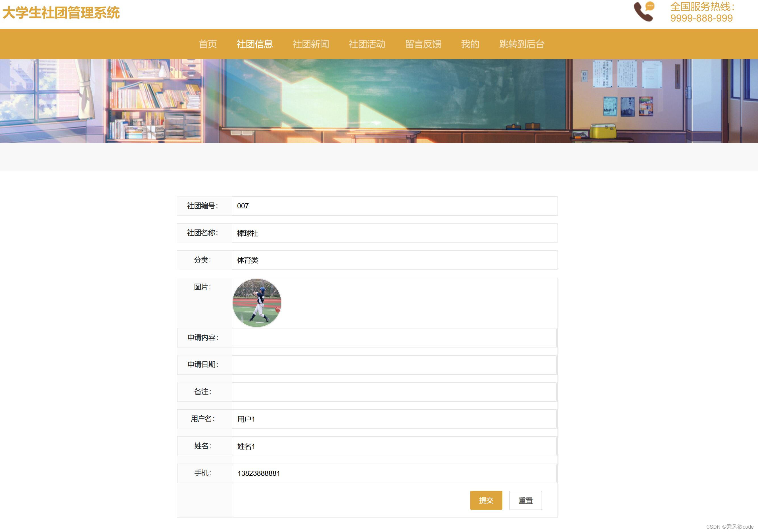Open the 首页 menu item

(x=207, y=44)
